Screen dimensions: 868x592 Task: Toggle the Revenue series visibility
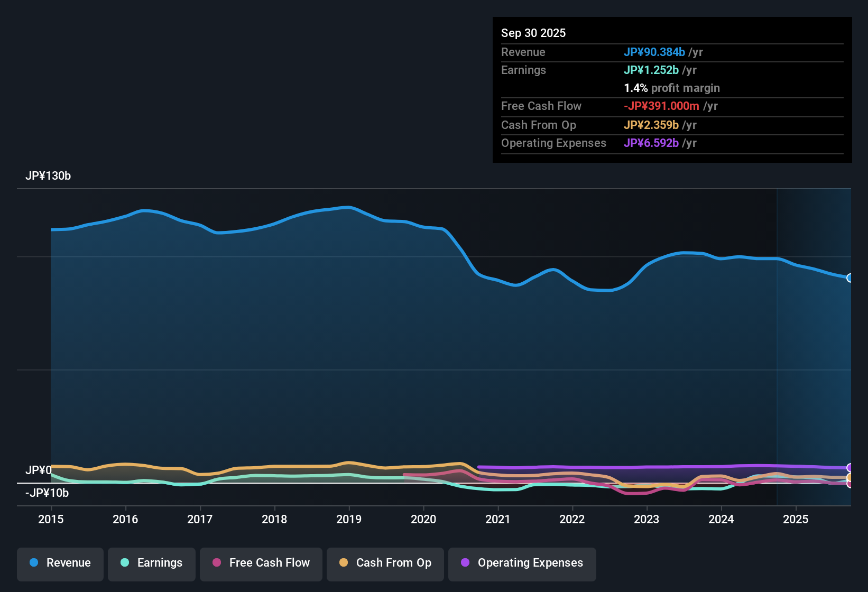(60, 563)
